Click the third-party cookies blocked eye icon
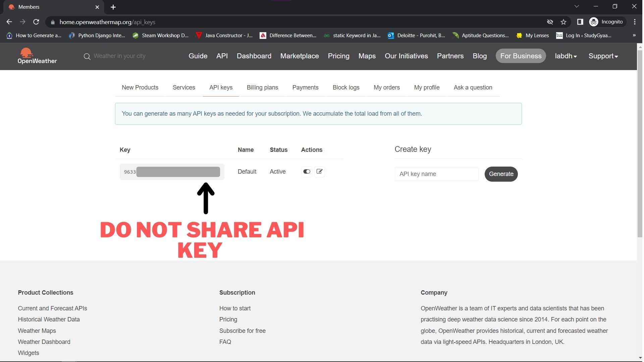644x362 pixels. pos(550,22)
